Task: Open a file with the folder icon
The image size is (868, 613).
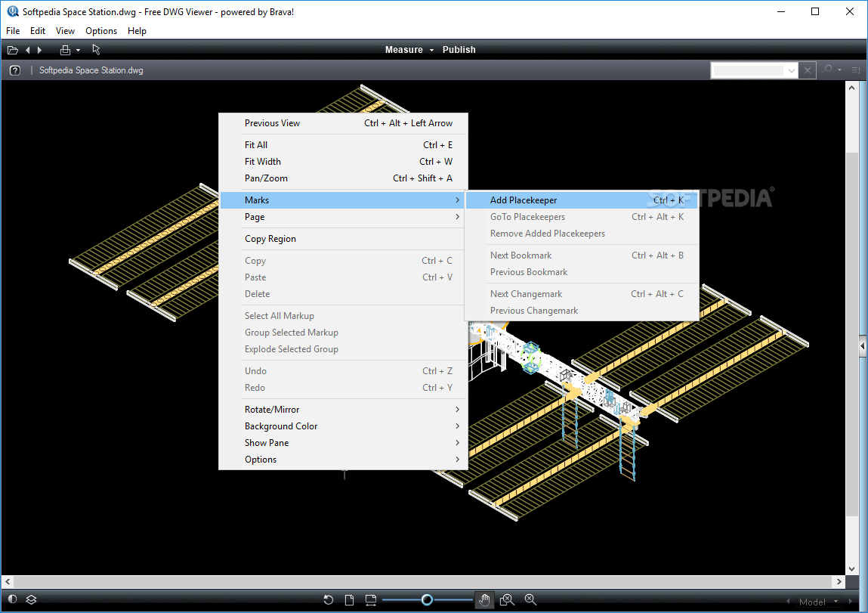Action: coord(13,51)
